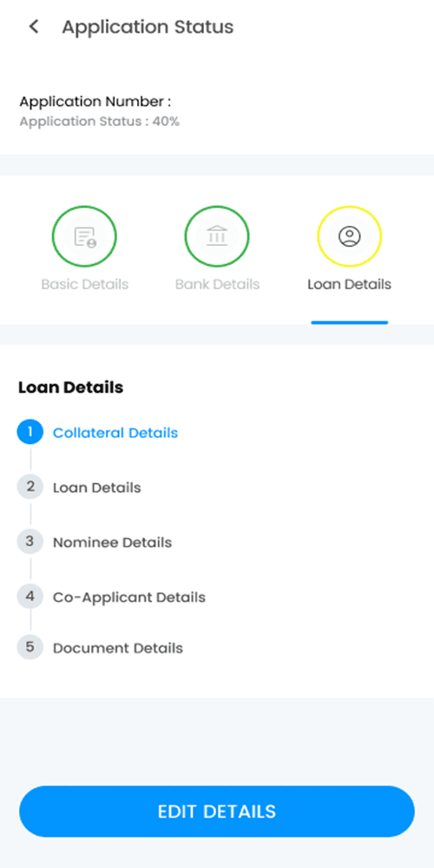Switch to Basic Details tab label
This screenshot has width=434, height=868.
click(84, 284)
